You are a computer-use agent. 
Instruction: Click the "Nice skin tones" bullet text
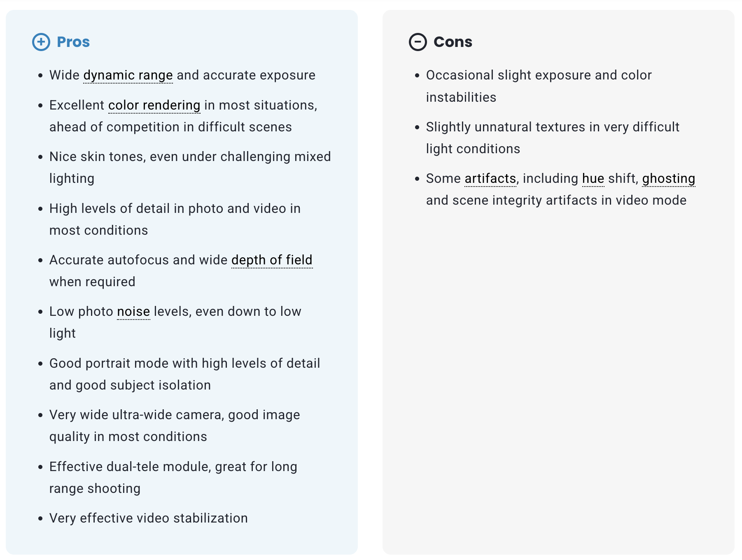point(189,157)
